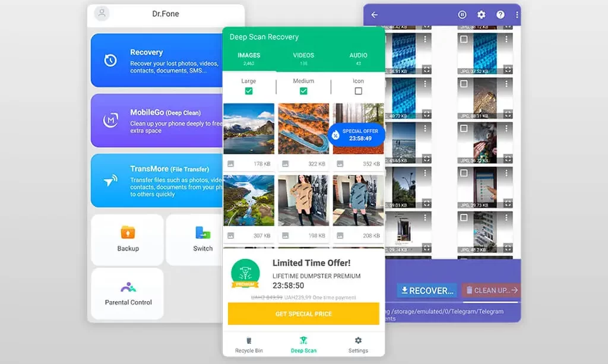Open the settings gear in purple window header

coord(481,15)
